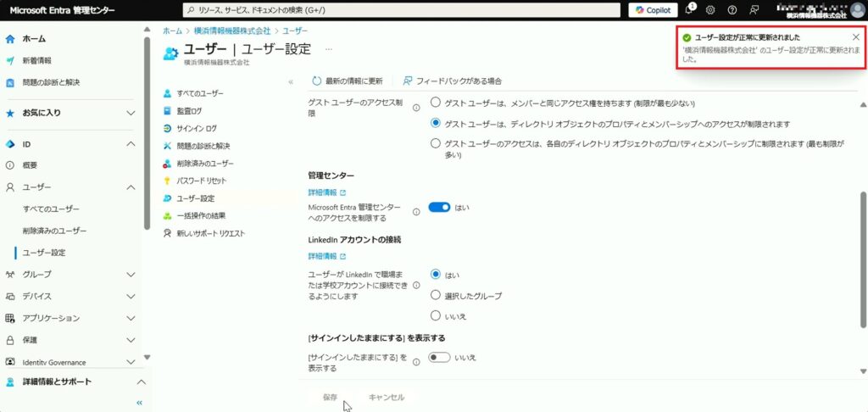This screenshot has height=412, width=868.
Task: Collapse the left sidebar with double chevron
Action: 140,403
